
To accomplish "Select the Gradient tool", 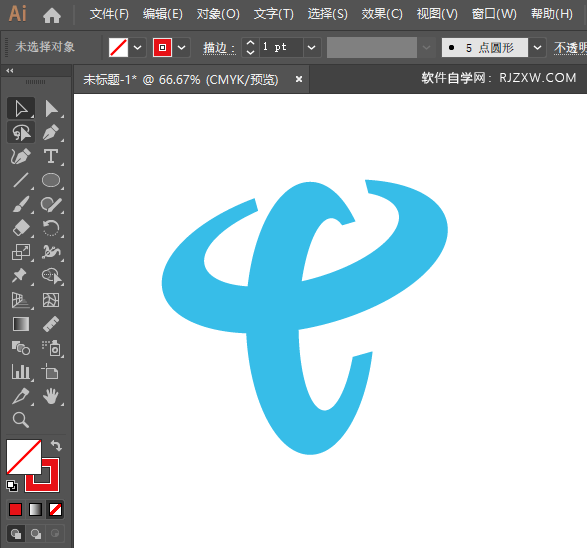I will 21,324.
